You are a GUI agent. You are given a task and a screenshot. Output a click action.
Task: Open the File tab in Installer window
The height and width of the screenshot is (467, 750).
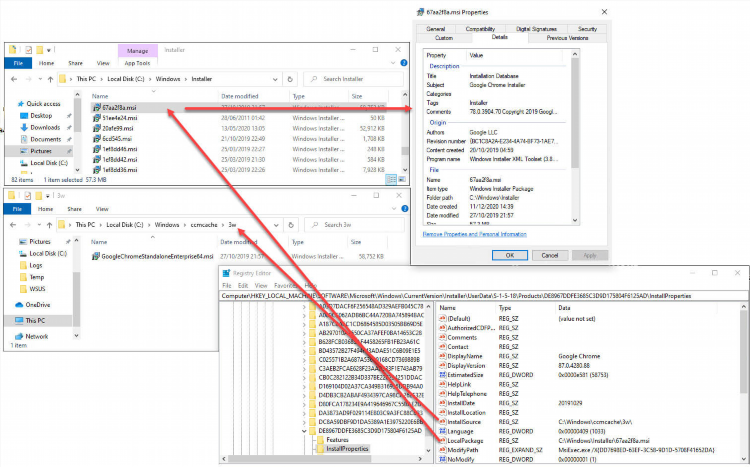click(18, 63)
